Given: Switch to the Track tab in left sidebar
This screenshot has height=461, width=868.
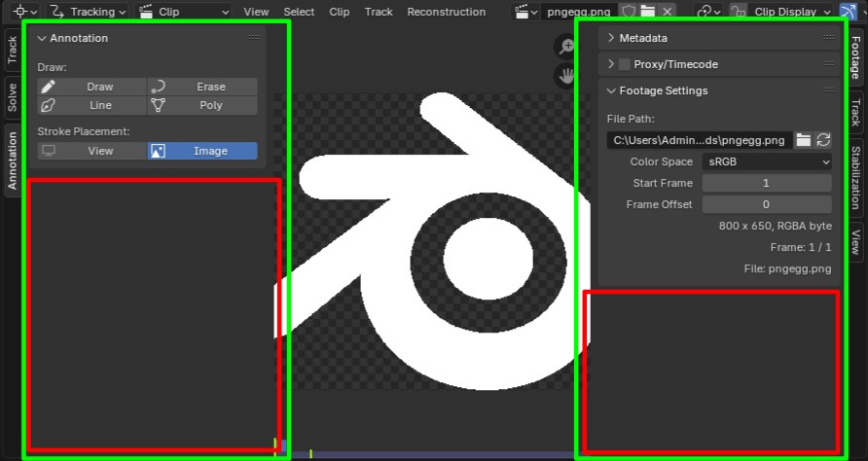Looking at the screenshot, I should click(x=13, y=50).
